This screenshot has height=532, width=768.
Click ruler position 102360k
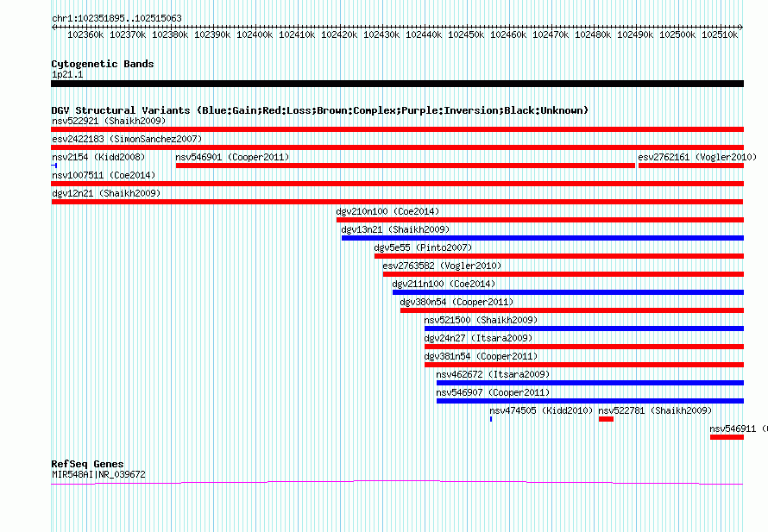pyautogui.click(x=85, y=34)
